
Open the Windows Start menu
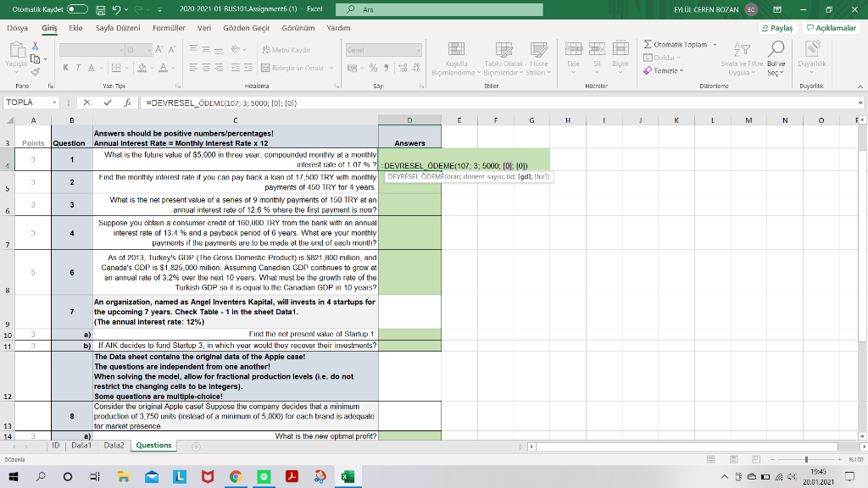(x=14, y=476)
